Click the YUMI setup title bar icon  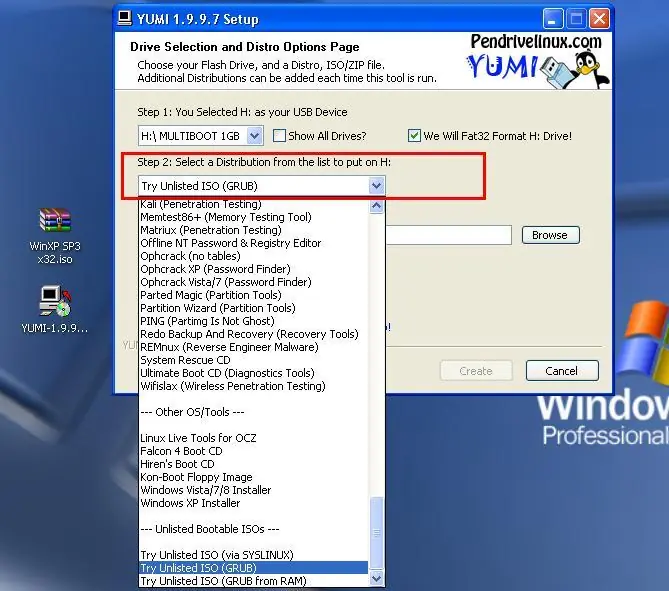pos(125,18)
